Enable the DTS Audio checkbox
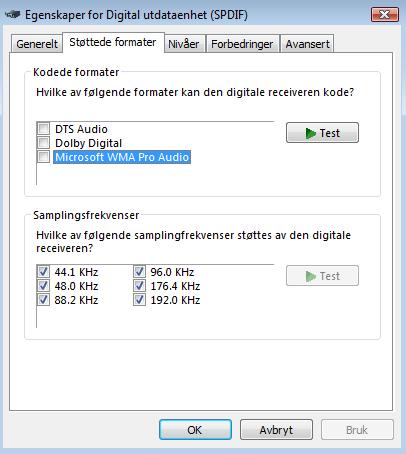Screen dimensions: 406x454 [44, 128]
